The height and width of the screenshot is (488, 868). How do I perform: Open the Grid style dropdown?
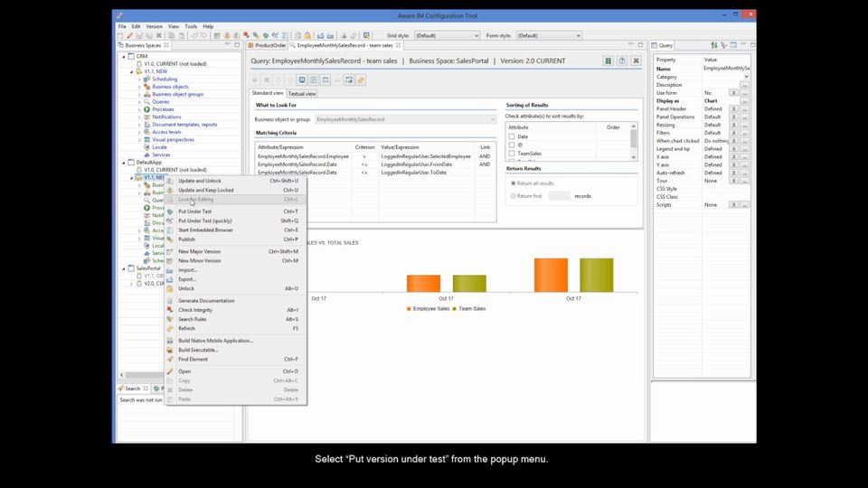pos(447,35)
